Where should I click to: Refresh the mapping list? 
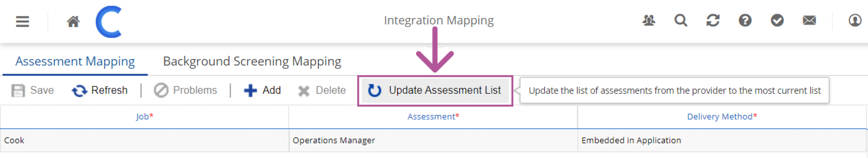coord(100,91)
